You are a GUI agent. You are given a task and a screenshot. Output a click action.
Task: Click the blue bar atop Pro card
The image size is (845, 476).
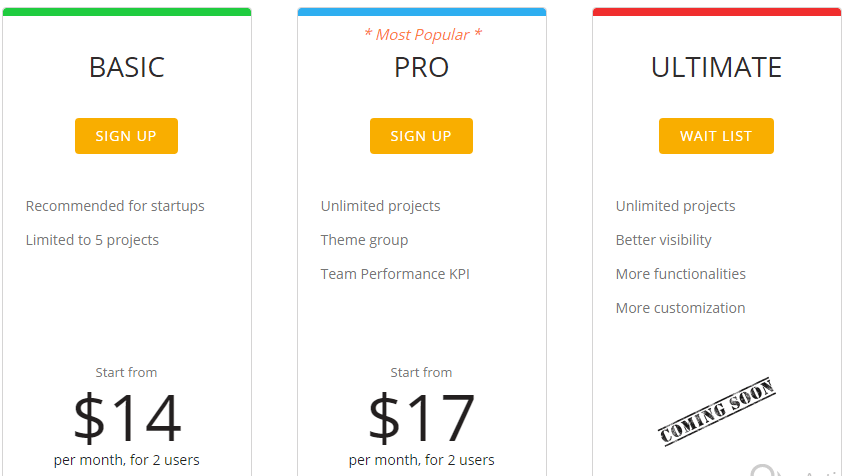(x=421, y=12)
